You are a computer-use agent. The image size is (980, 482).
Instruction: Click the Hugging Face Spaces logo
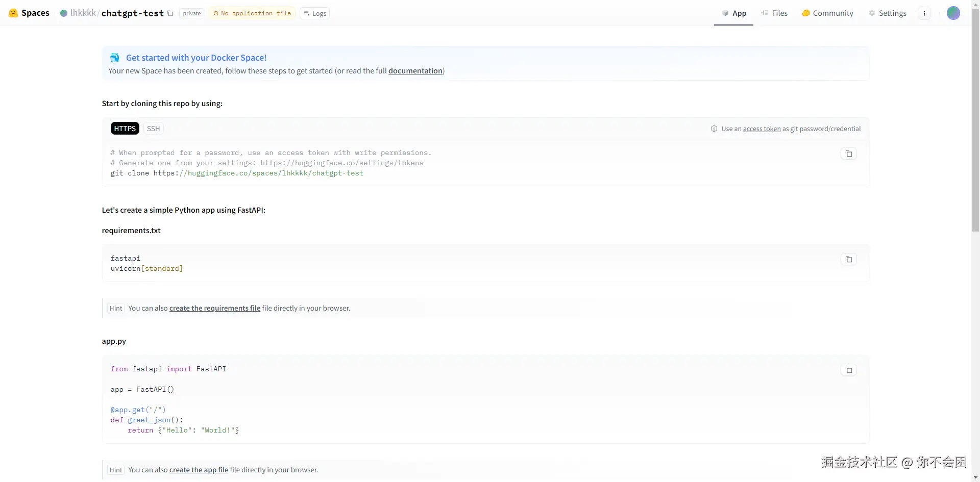(x=13, y=13)
